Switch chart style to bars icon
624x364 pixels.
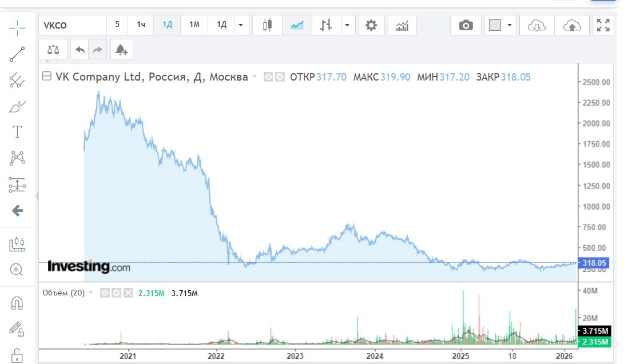click(326, 26)
